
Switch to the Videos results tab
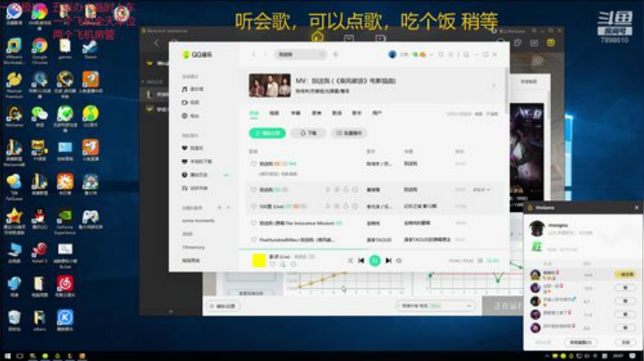[x=274, y=113]
